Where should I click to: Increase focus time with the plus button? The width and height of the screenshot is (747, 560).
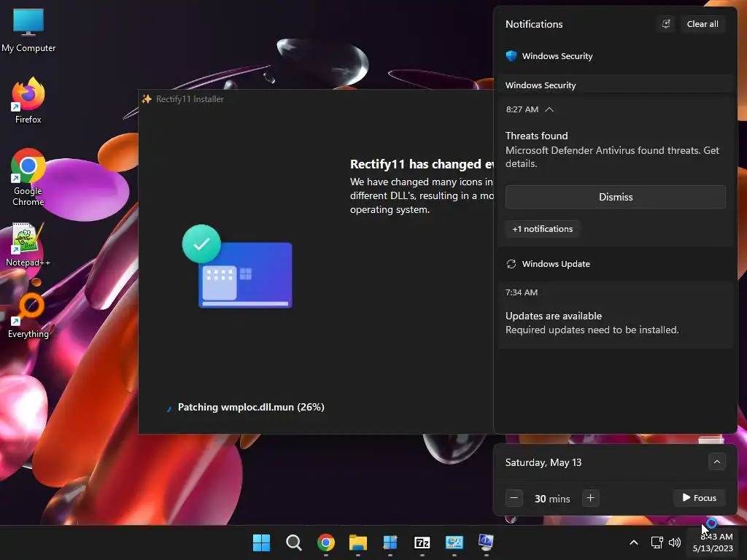(590, 498)
